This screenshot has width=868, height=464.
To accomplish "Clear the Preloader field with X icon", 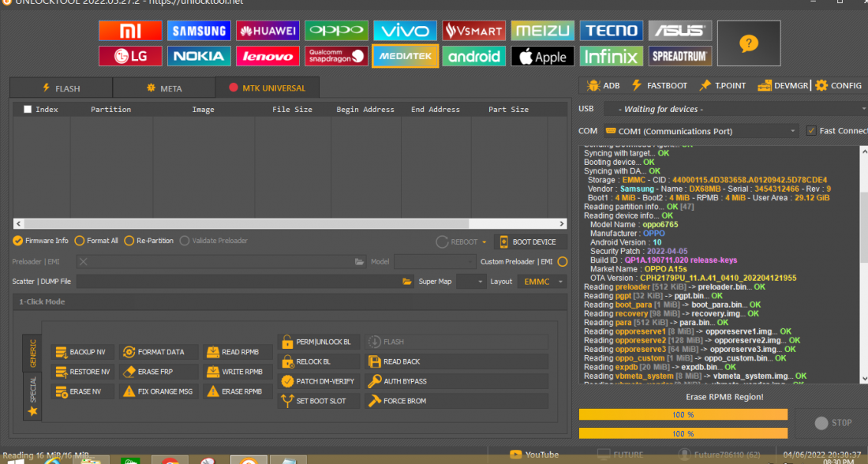I will [x=83, y=262].
